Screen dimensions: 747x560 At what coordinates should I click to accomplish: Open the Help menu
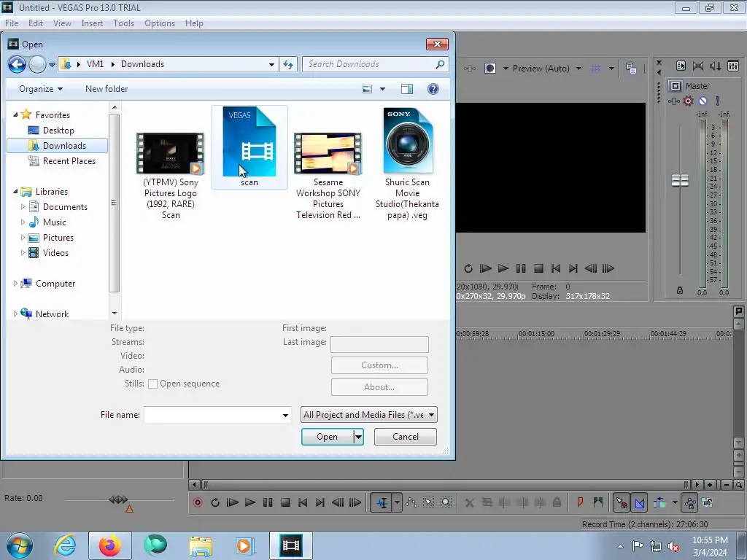[x=194, y=23]
